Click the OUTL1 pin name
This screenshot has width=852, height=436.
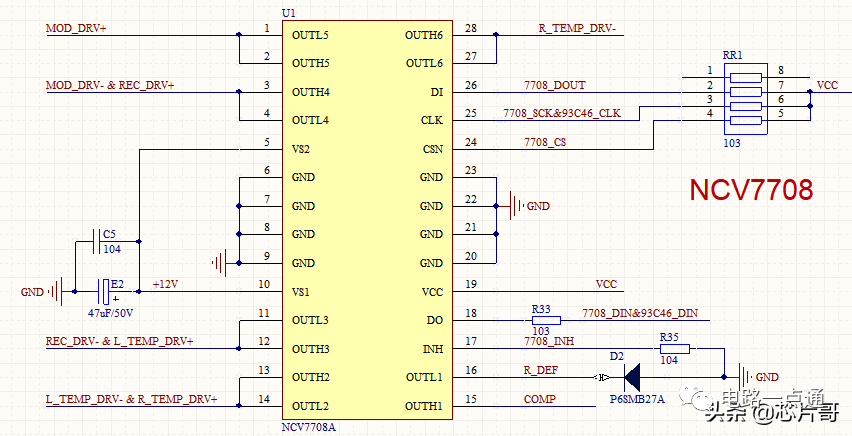[x=424, y=377]
